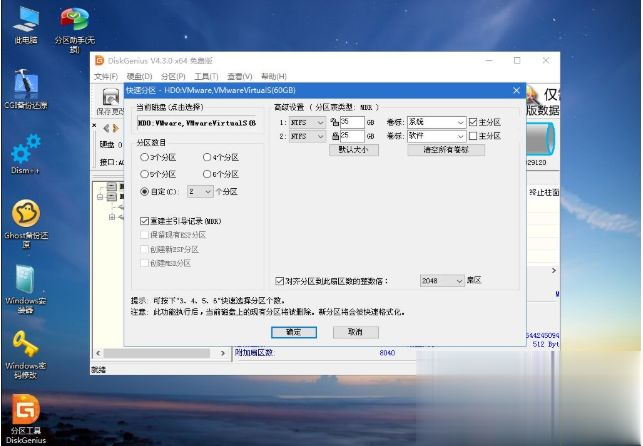
Task: Toggle 主分区 checkbox for partition 2
Action: coord(473,136)
